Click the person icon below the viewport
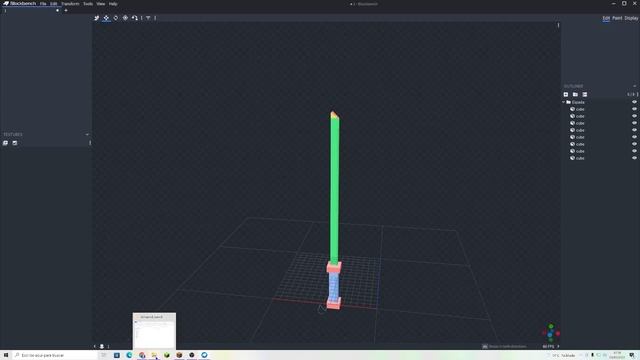 tap(102, 347)
